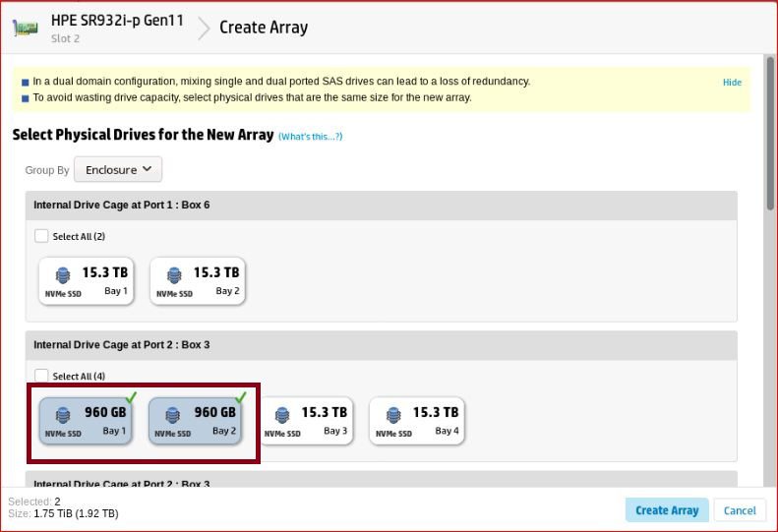This screenshot has height=532, width=778.
Task: Check Select All (2) for Box 6
Action: (x=41, y=236)
